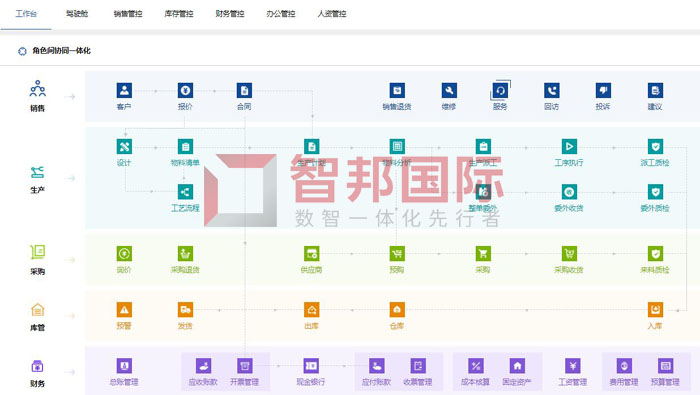Switch to the 人资管控 tab
700x395 pixels.
click(x=332, y=14)
